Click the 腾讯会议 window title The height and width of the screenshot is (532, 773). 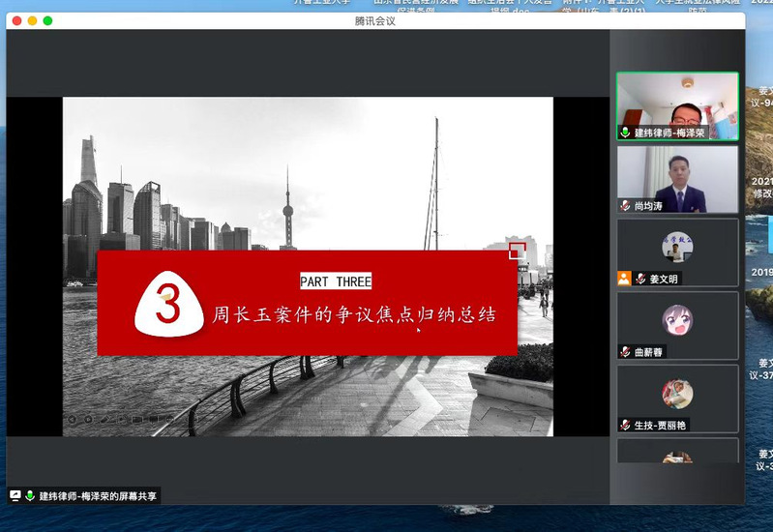[374, 20]
